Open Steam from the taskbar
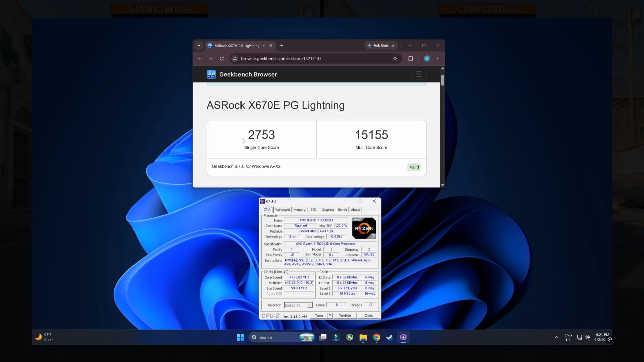Viewport: 644px width, 362px height. pos(390,337)
